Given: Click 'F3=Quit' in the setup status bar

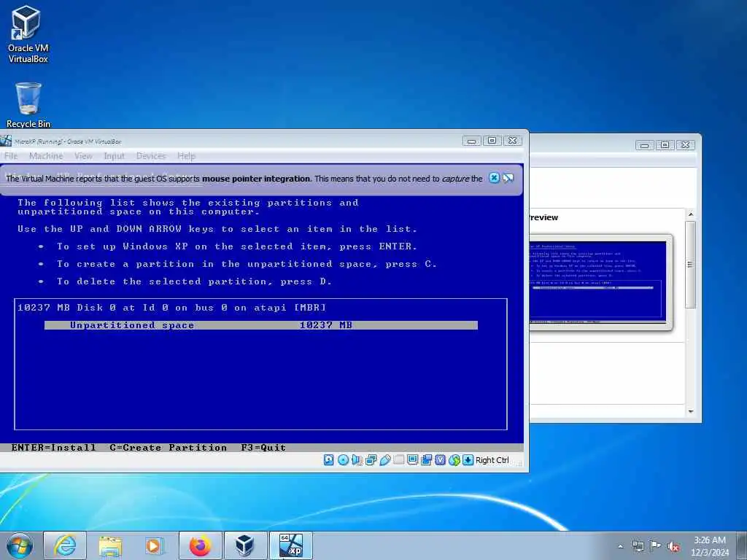Looking at the screenshot, I should click(x=263, y=448).
